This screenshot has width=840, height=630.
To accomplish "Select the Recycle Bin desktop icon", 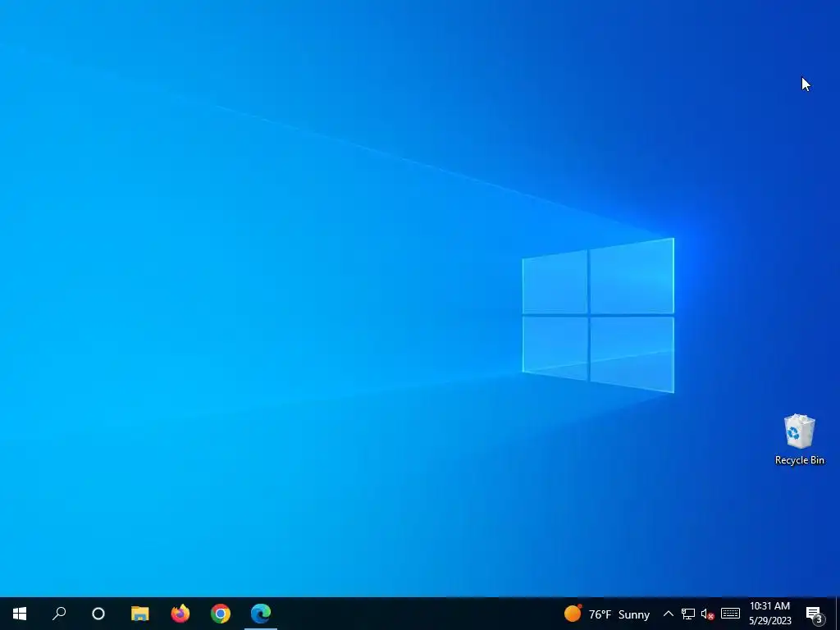I will click(799, 440).
